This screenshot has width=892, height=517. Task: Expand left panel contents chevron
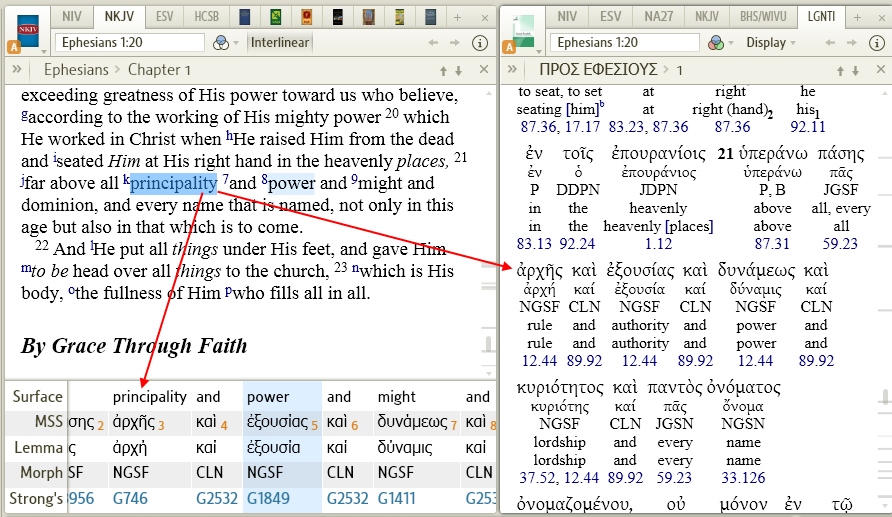coord(17,69)
